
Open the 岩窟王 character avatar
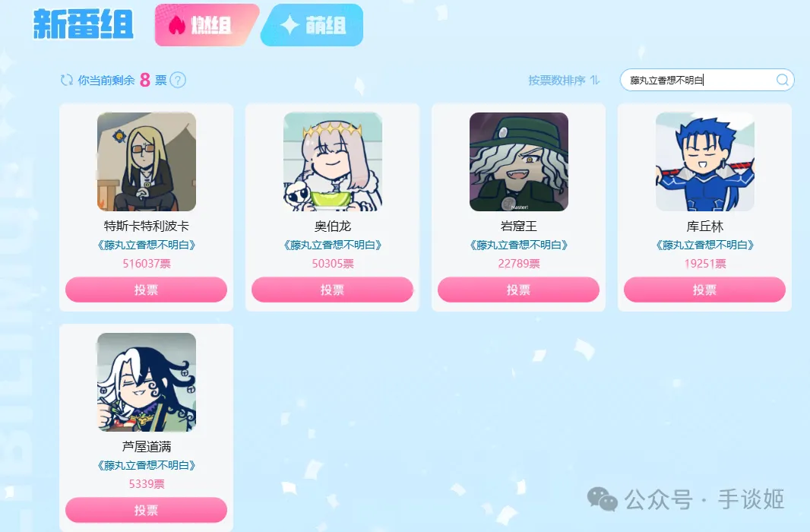tap(519, 162)
